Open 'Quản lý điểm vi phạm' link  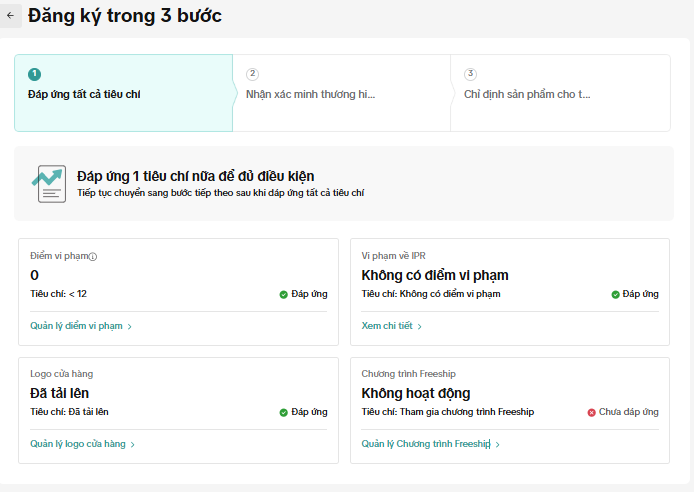(x=77, y=326)
